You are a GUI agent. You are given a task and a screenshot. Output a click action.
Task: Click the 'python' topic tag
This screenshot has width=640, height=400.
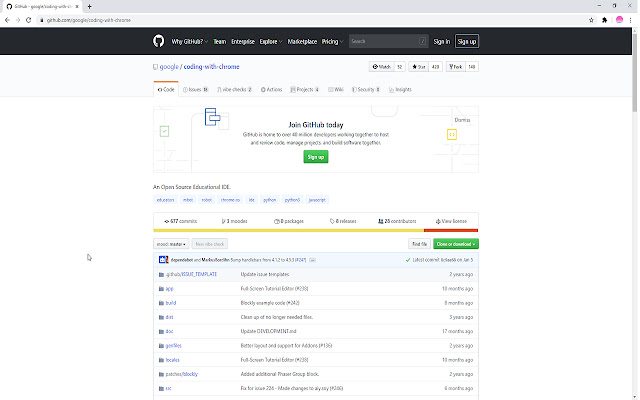tap(269, 200)
